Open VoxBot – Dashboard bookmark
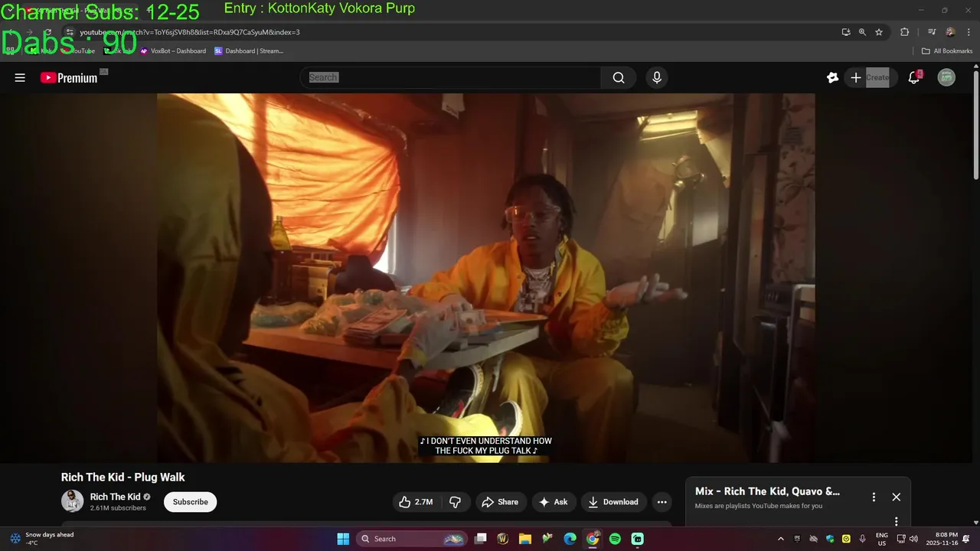980x551 pixels. [x=173, y=51]
